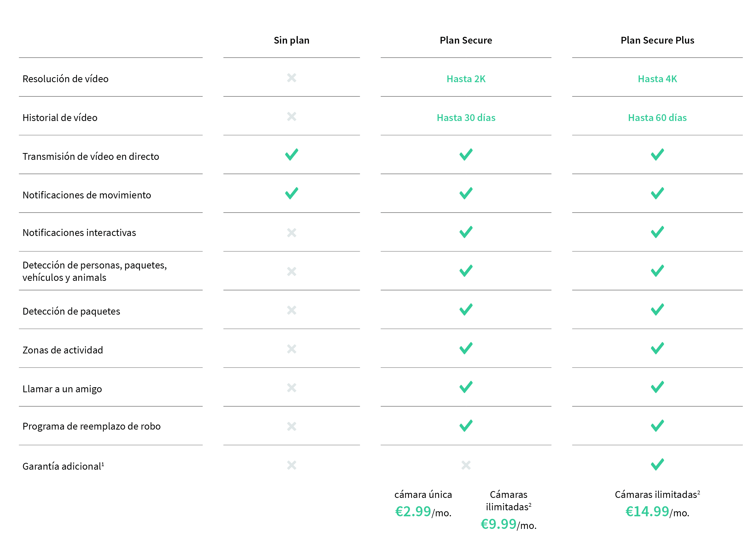Image resolution: width=756 pixels, height=540 pixels.
Task: Click the gray X for Resolución de vídeo under Sin plan
Action: coord(291,78)
